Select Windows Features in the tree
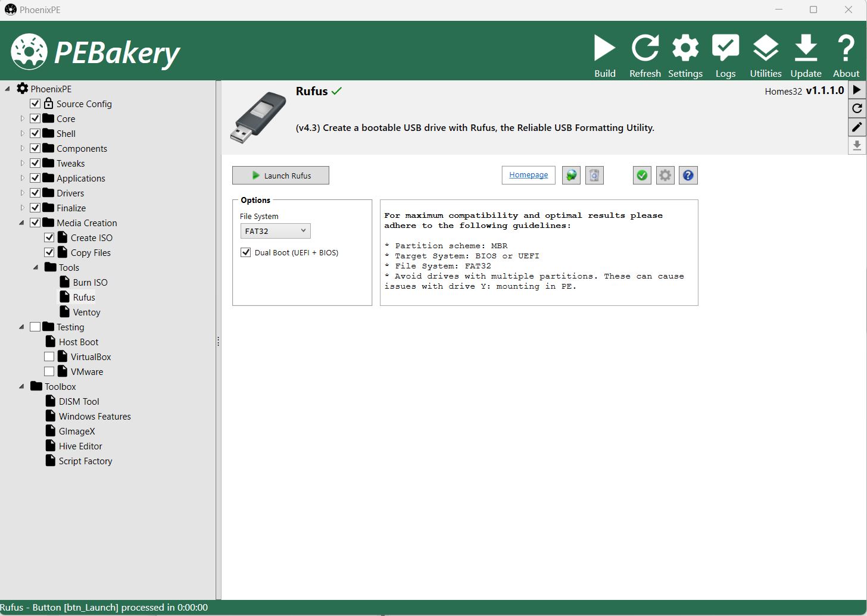This screenshot has height=616, width=867. coord(95,416)
